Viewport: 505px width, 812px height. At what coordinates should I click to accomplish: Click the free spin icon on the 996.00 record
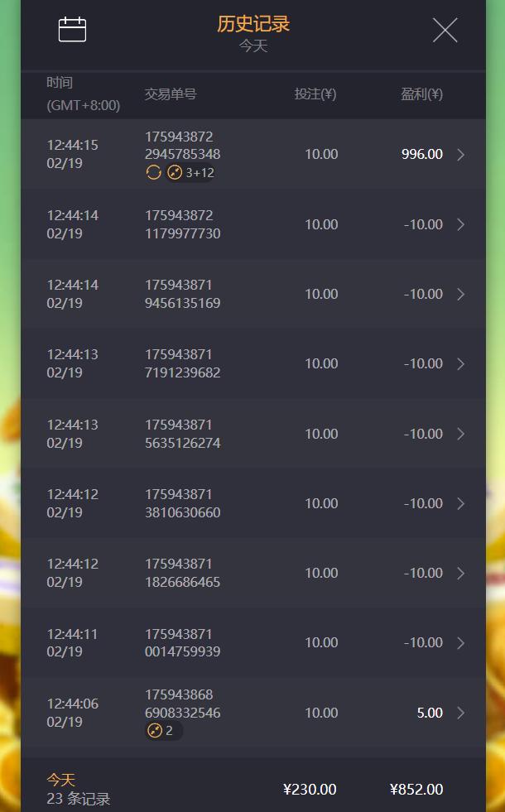(x=153, y=172)
